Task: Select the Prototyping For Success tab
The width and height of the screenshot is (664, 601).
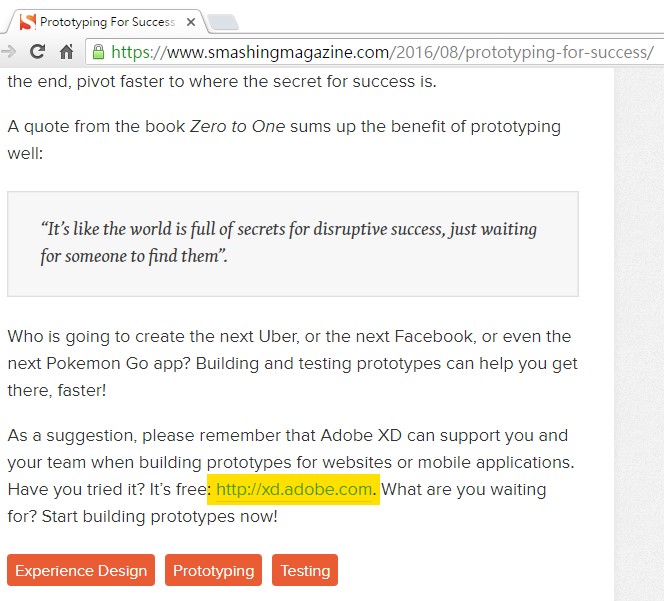Action: coord(106,22)
